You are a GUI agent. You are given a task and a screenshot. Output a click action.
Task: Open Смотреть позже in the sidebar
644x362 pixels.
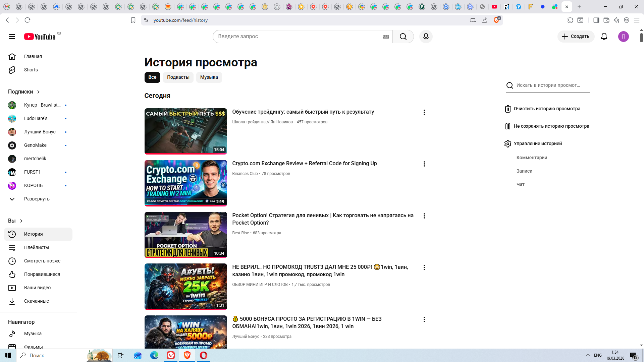pyautogui.click(x=42, y=261)
